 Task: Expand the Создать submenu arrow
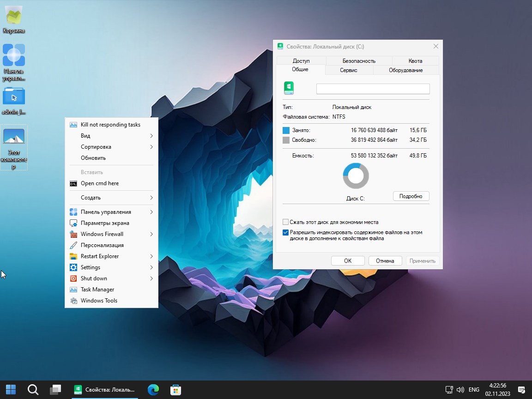[151, 198]
